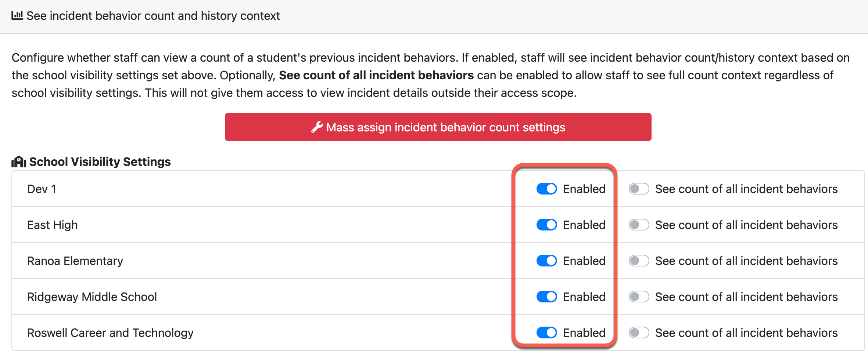Click the wrench icon on red button
The height and width of the screenshot is (356, 868).
(x=317, y=127)
